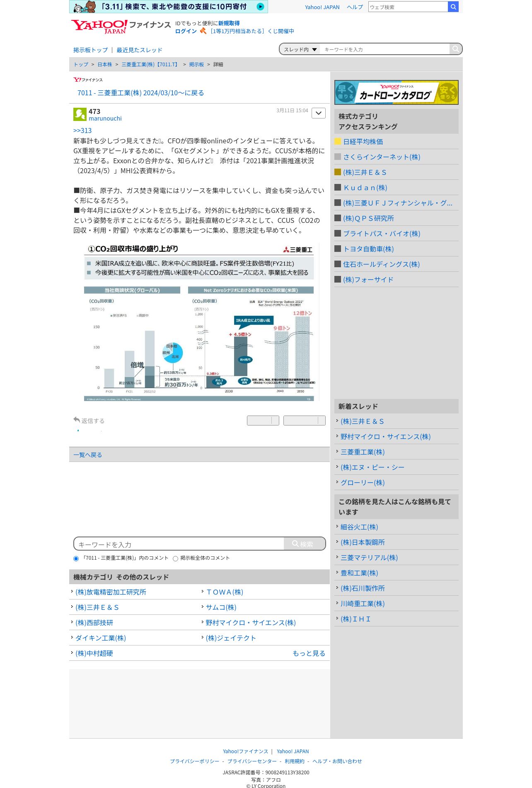Viewport: 532px width, 788px height.
Task: Click the small Y! Finance logo above the thread title
Action: 88,80
